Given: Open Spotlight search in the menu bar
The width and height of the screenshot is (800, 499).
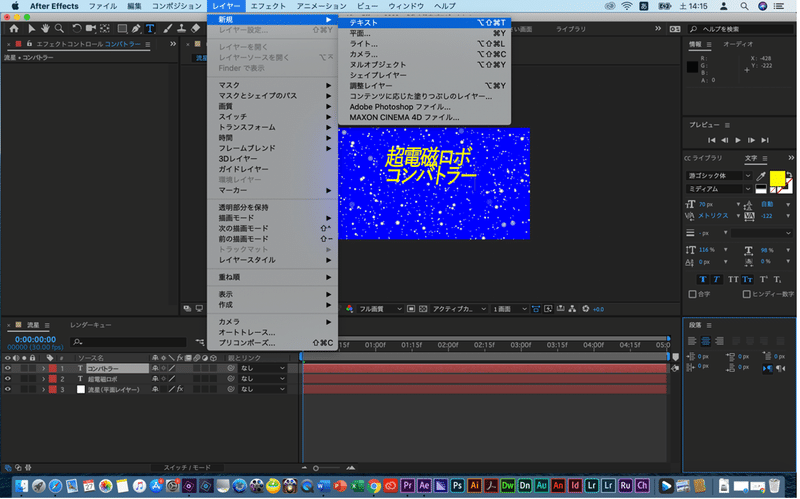Looking at the screenshot, I should pos(744,6).
